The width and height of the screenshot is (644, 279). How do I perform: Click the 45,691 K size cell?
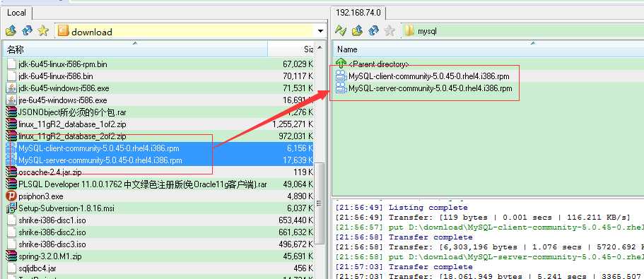click(298, 256)
